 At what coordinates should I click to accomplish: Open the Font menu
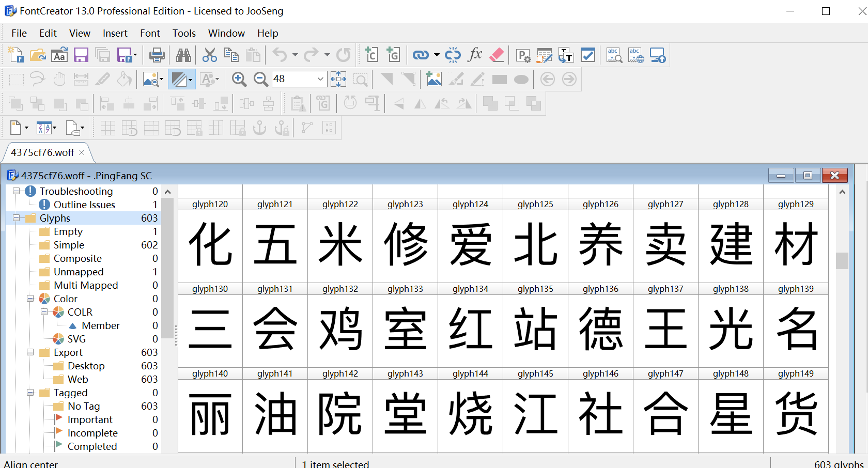click(x=150, y=33)
